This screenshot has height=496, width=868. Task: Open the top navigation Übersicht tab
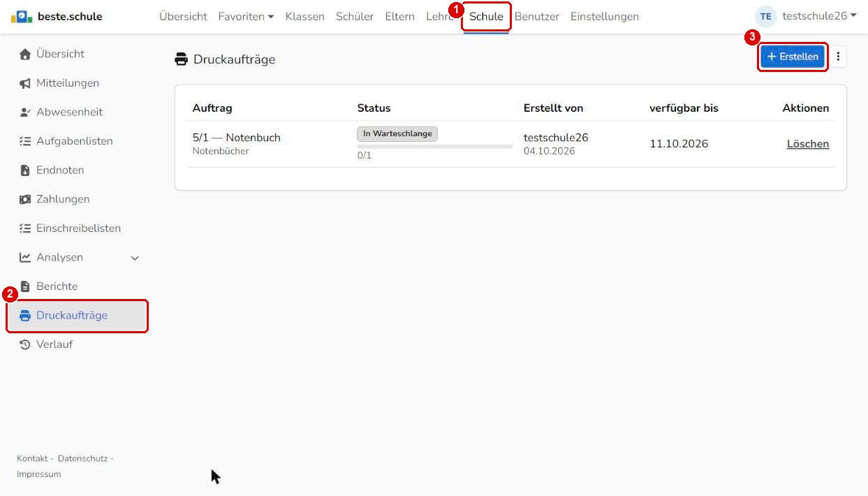click(183, 16)
